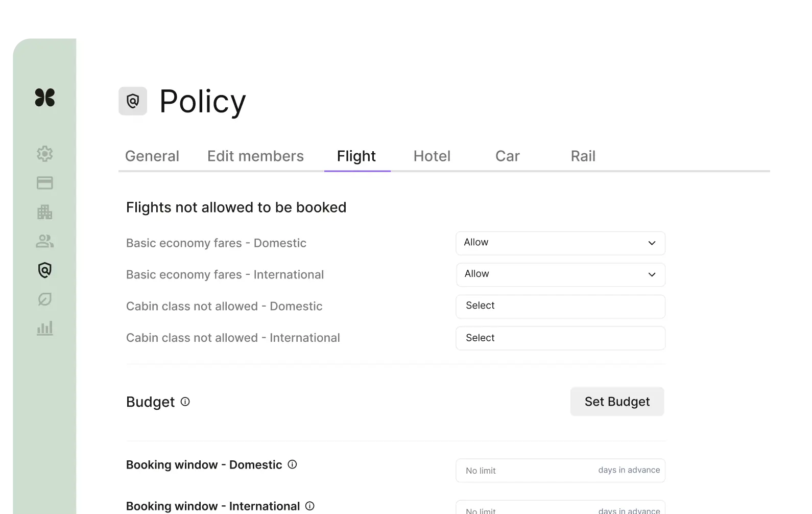
Task: Show info icon for Booking window - Domestic
Action: click(x=292, y=464)
